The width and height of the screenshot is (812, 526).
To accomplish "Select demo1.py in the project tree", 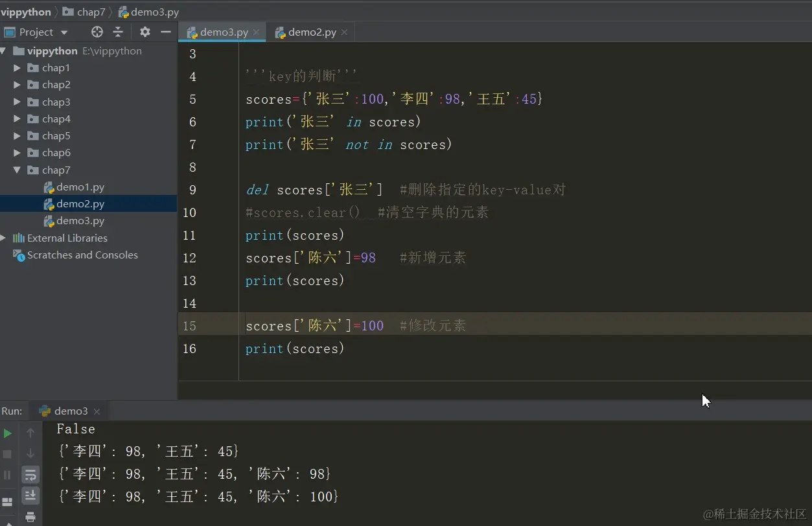I will tap(80, 187).
